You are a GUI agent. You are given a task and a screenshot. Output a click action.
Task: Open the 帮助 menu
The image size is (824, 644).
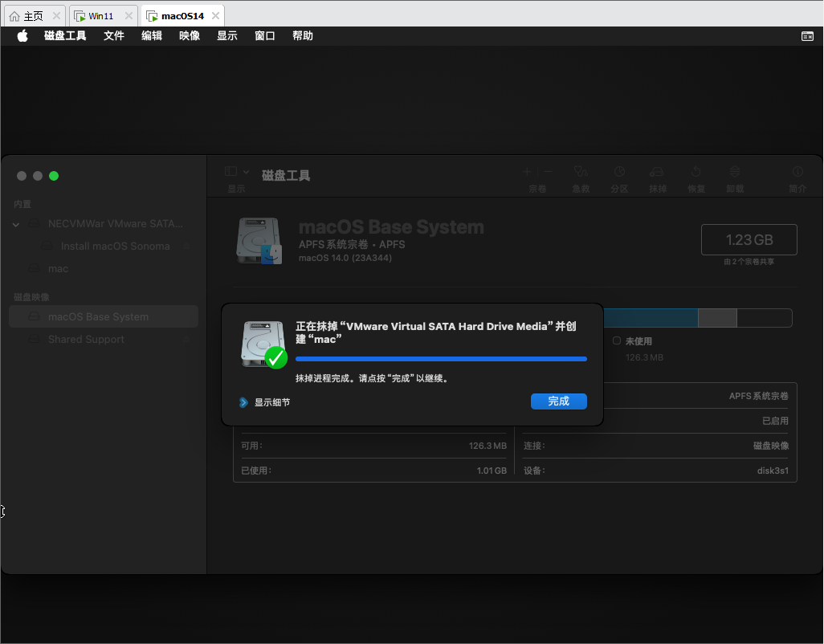[303, 35]
